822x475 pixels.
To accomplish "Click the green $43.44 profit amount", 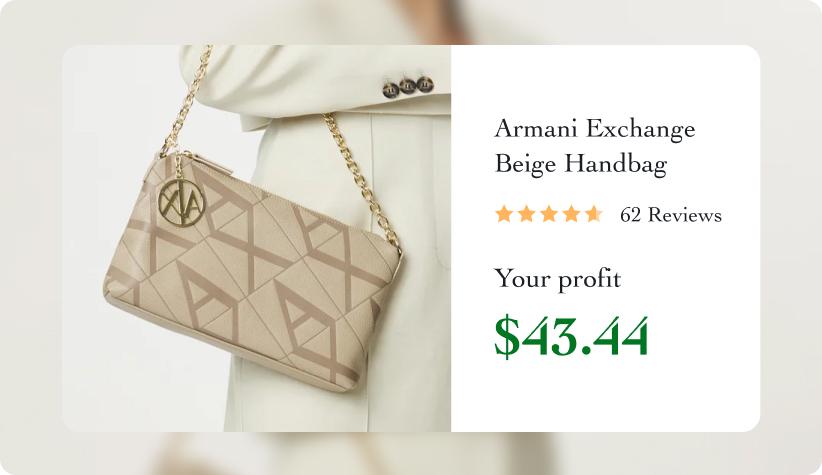I will click(x=571, y=337).
